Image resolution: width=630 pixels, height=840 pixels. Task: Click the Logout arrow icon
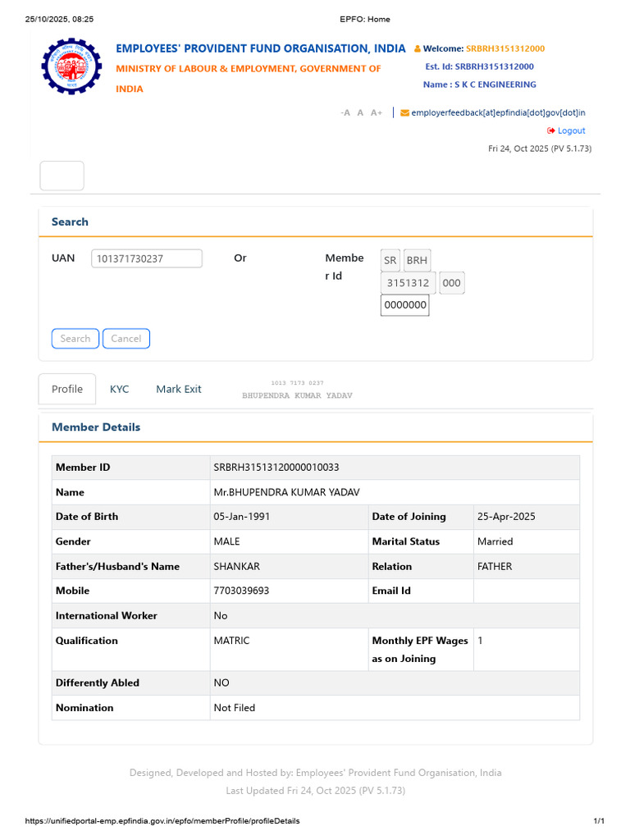point(551,131)
